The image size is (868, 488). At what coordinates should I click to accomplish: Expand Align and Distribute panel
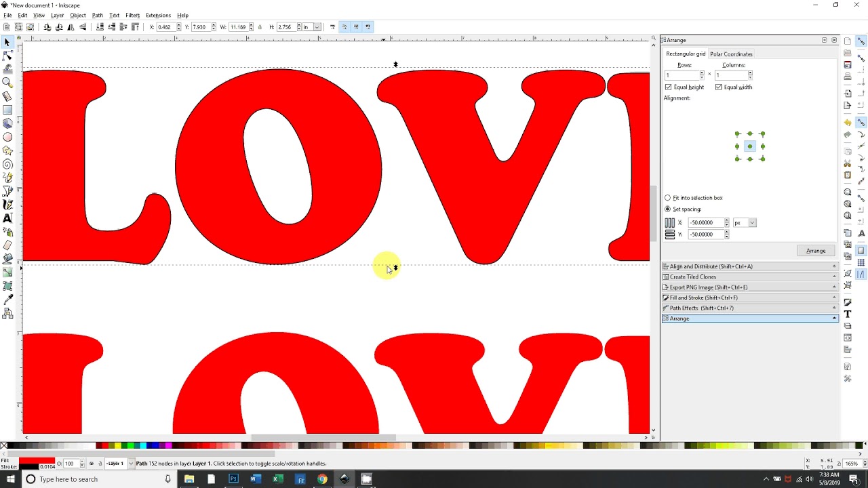[x=750, y=266]
